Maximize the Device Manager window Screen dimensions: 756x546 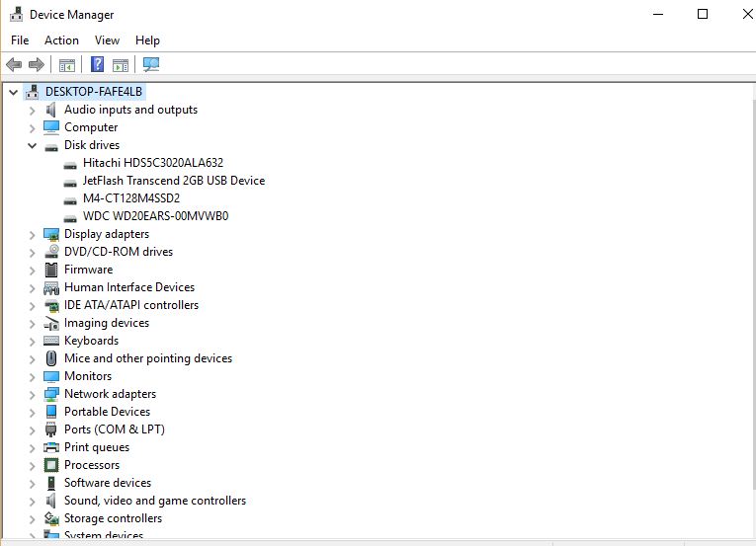click(703, 14)
